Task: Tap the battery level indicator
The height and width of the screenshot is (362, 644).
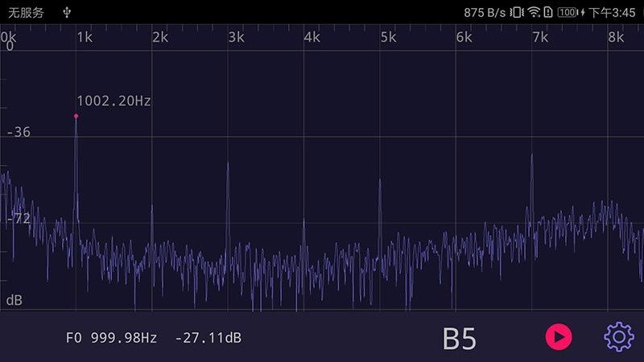Action: pos(568,12)
